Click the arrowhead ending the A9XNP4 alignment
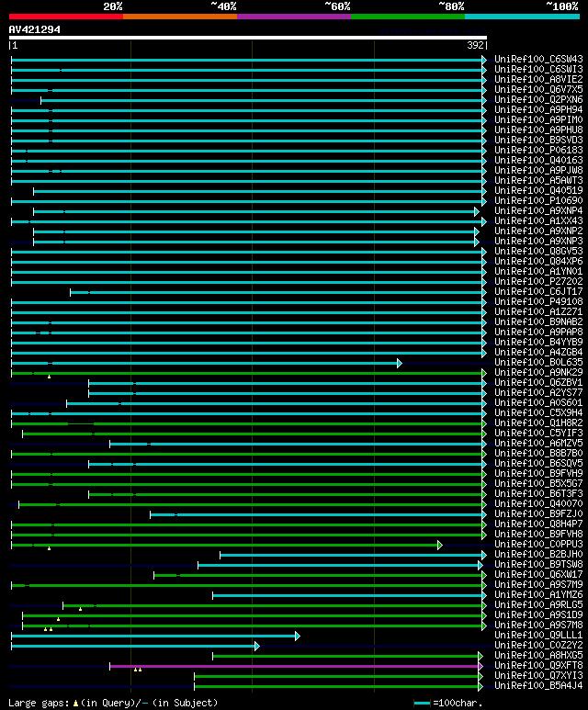The width and height of the screenshot is (588, 710). point(477,211)
